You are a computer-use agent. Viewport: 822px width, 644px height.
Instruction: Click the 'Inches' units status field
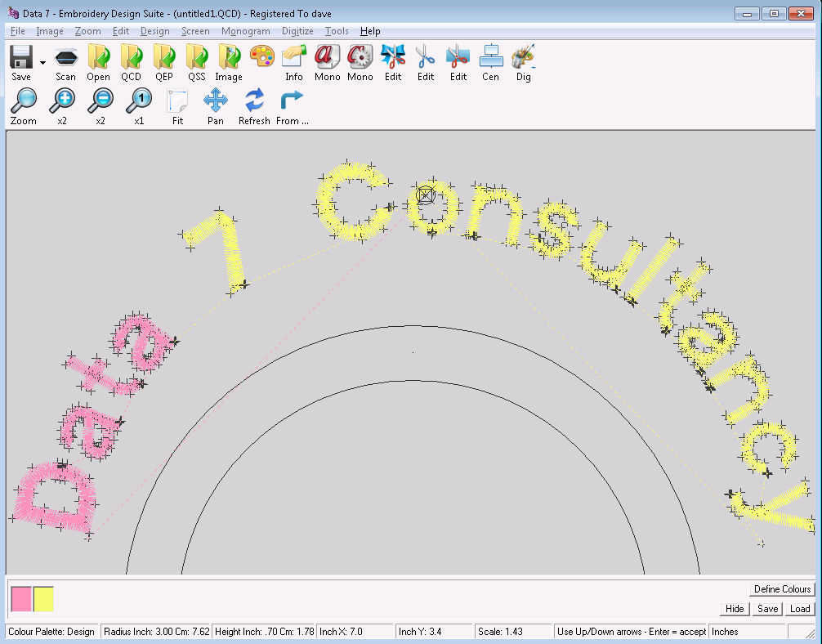click(747, 632)
